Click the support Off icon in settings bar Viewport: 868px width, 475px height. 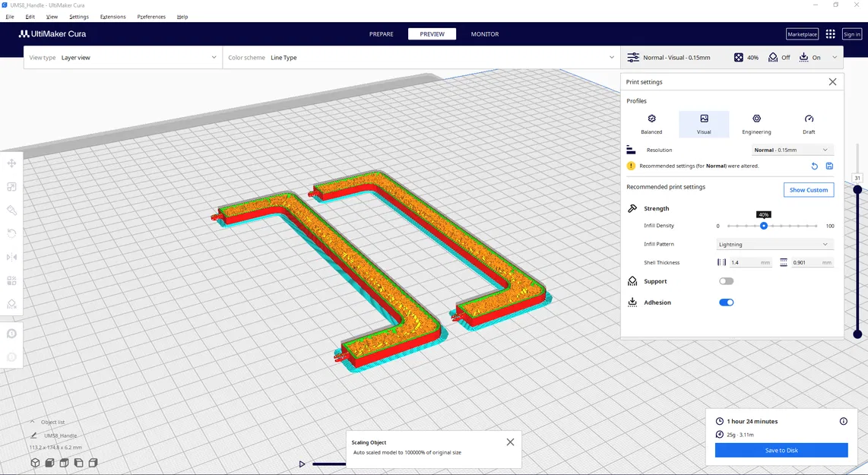pyautogui.click(x=773, y=58)
